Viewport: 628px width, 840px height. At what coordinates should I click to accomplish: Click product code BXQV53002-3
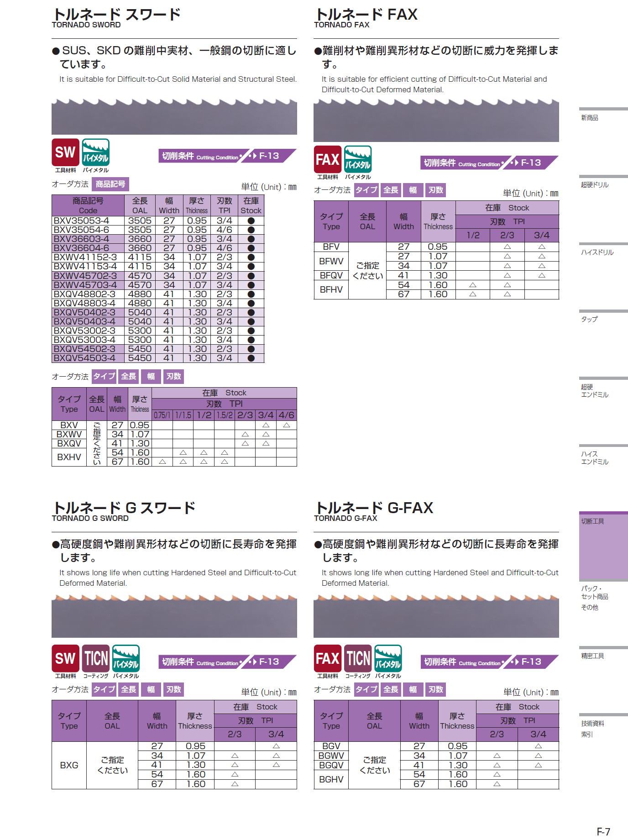tap(88, 331)
